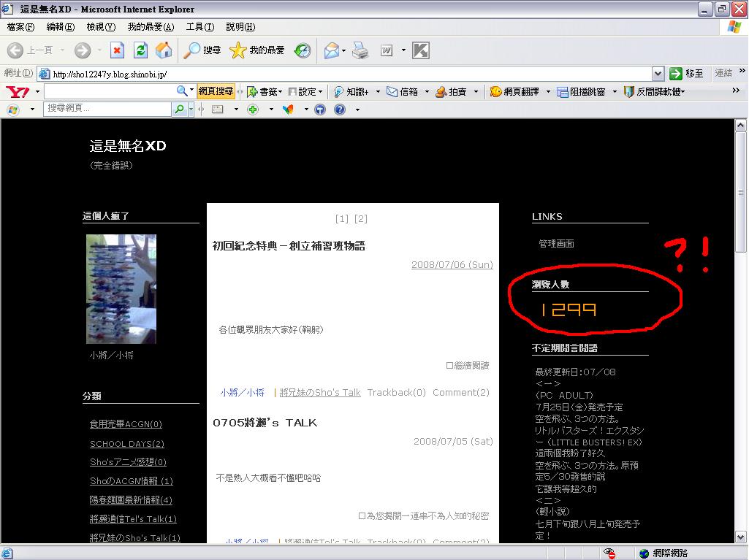Open the 管理画面 link
The image size is (749, 560).
(556, 244)
